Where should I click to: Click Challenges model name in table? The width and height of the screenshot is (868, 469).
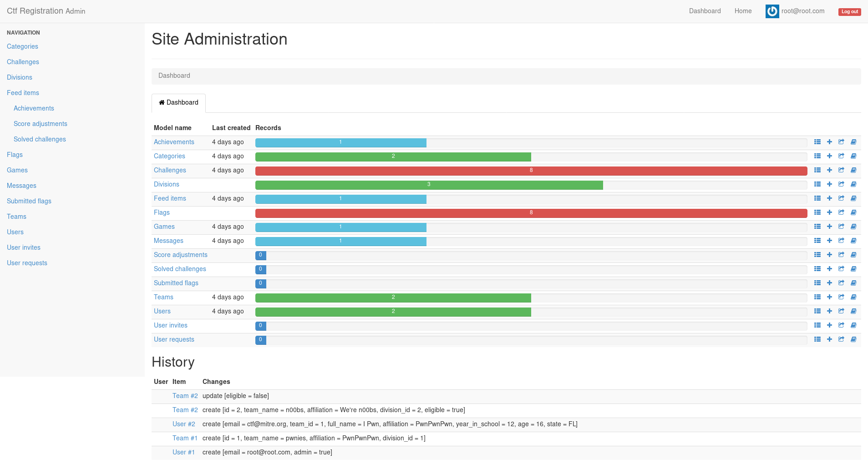[x=170, y=170]
